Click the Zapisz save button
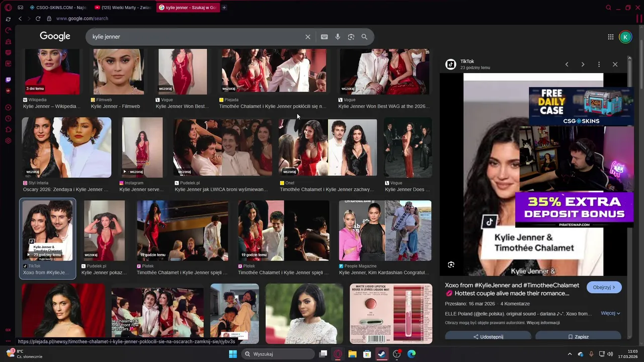The height and width of the screenshot is (362, 644). (578, 337)
